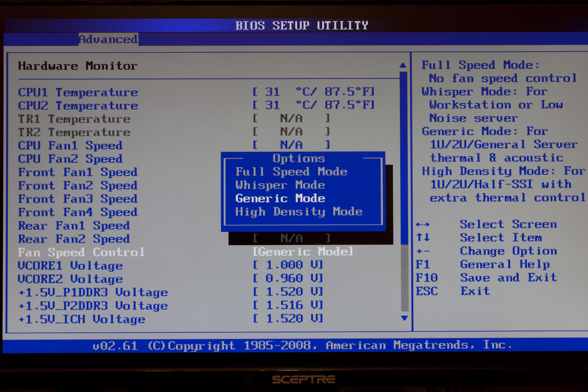Click Rear Fan2 Speed N/A value
Image resolution: width=588 pixels, height=392 pixels.
tap(291, 238)
